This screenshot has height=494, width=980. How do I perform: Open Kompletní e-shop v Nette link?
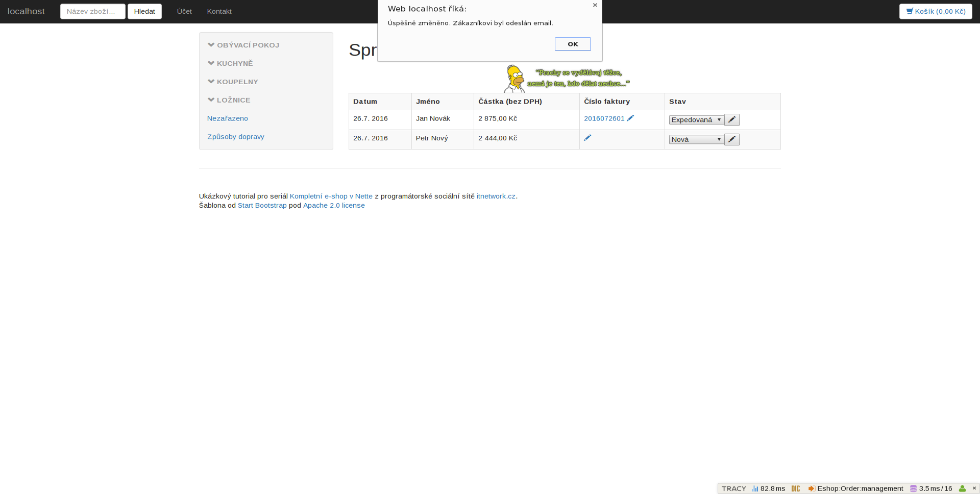pos(331,196)
